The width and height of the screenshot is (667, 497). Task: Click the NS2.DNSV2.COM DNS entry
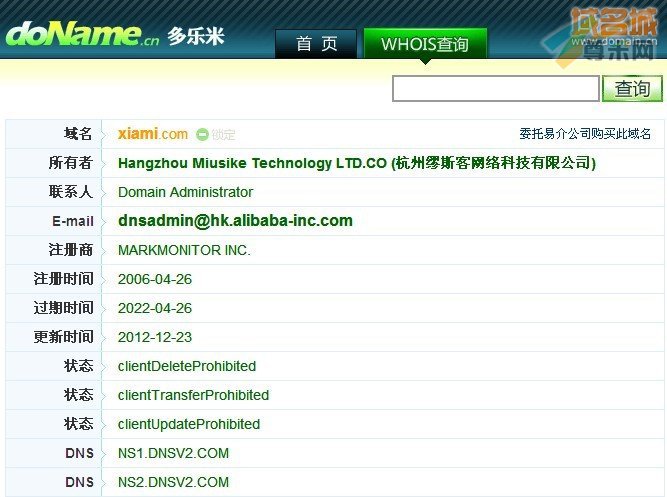click(173, 482)
